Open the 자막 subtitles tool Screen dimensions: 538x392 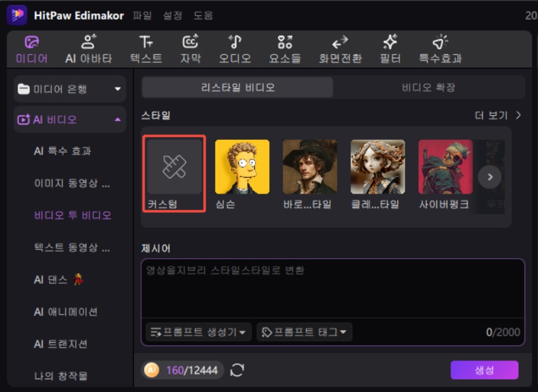pyautogui.click(x=190, y=48)
